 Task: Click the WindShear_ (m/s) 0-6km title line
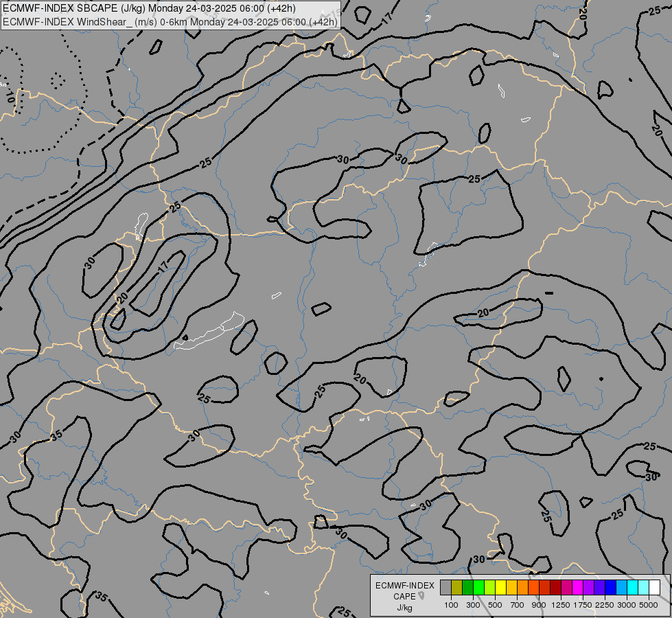(x=170, y=22)
